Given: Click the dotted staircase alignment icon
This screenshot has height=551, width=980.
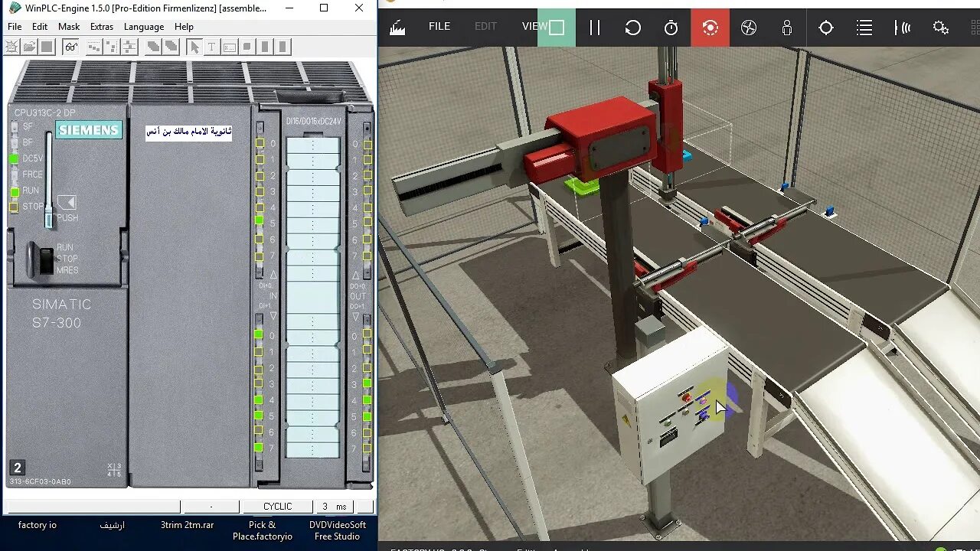Looking at the screenshot, I should coord(94,47).
